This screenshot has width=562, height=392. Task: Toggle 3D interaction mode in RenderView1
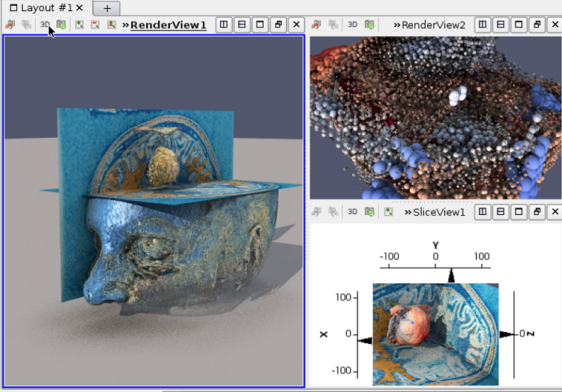(x=45, y=25)
